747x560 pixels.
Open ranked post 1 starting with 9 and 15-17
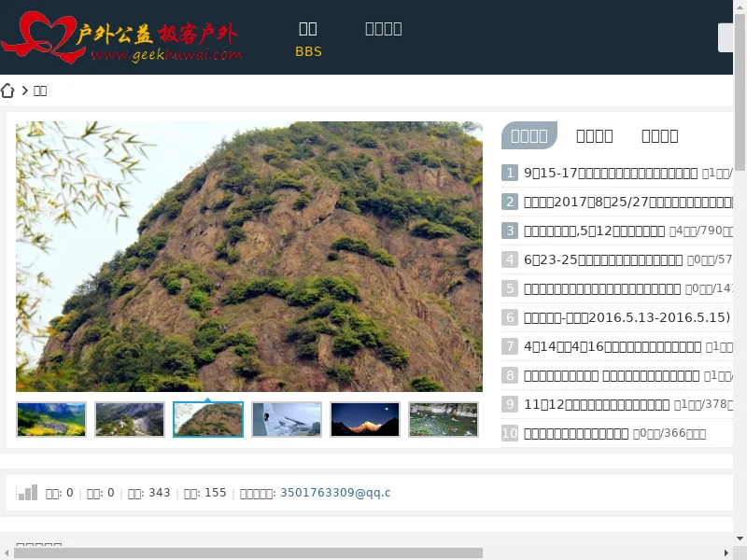(x=611, y=173)
